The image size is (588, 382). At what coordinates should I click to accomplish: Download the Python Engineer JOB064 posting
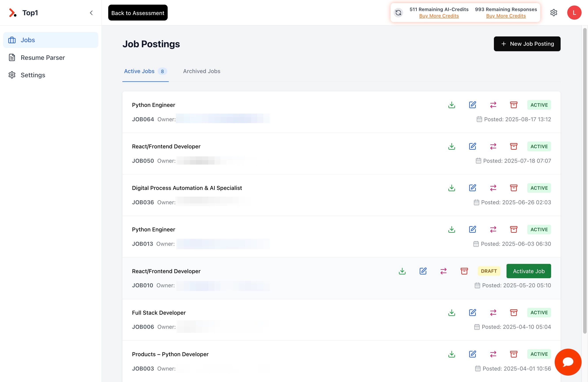[452, 105]
